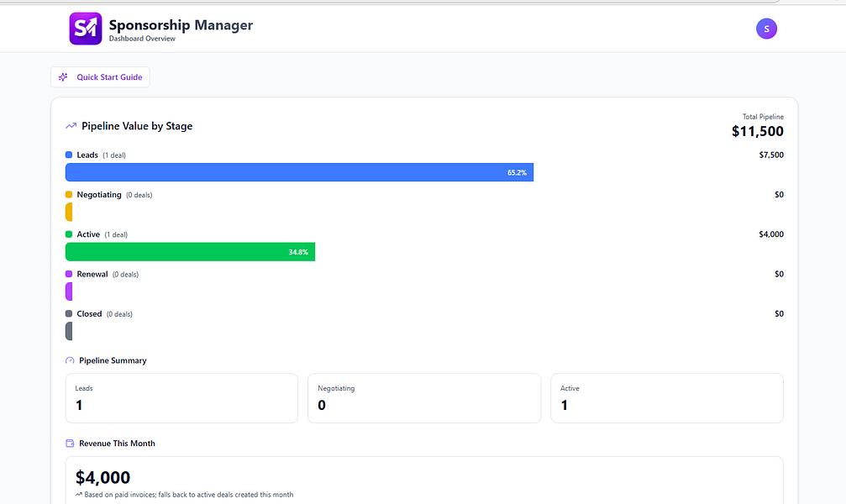
Task: Click the yellow Negotiating bar stub
Action: pos(69,212)
